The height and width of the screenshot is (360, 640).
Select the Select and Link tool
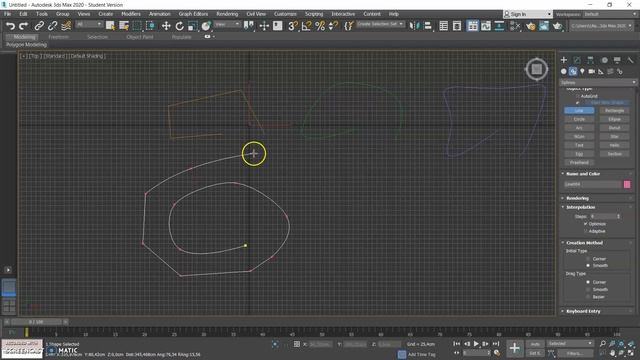pyautogui.click(x=39, y=26)
